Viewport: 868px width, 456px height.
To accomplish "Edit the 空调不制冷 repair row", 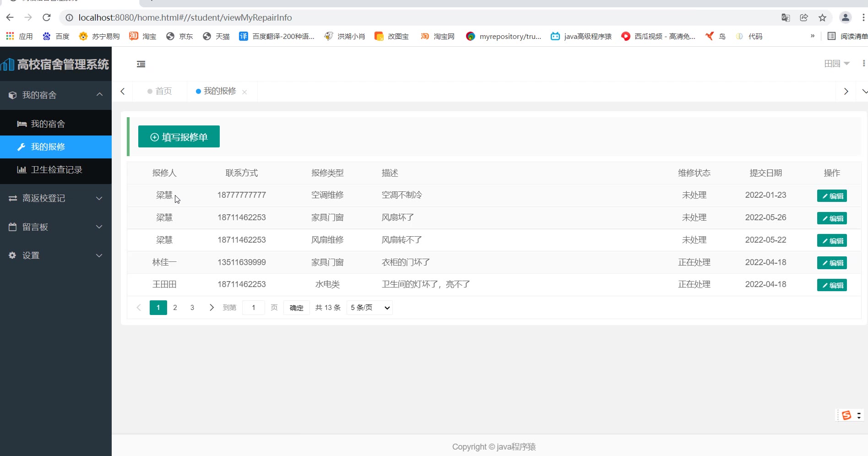I will 832,196.
